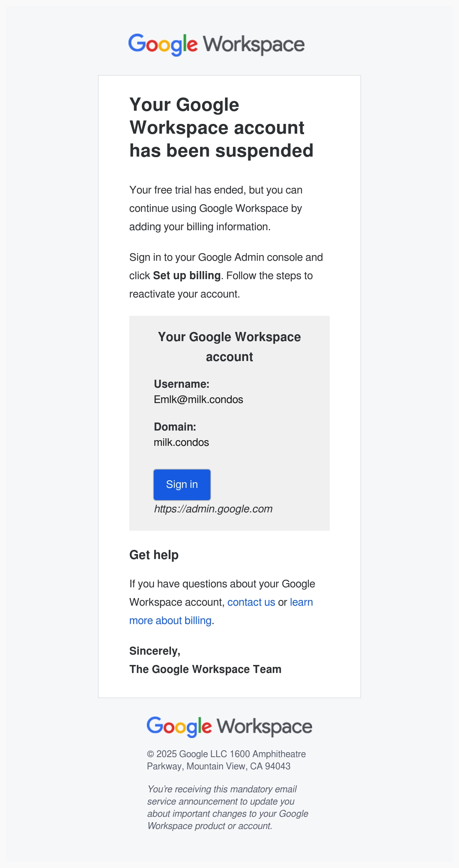This screenshot has width=459, height=868.
Task: Click the Sincerely closing line
Action: tap(155, 651)
